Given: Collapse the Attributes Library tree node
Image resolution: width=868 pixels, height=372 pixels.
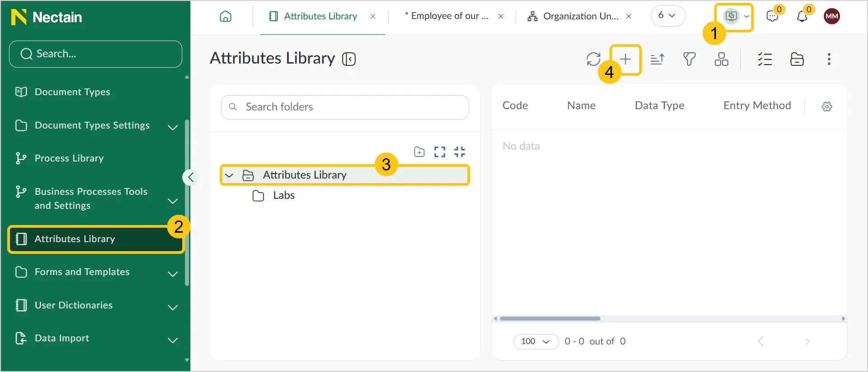Looking at the screenshot, I should click(x=229, y=175).
